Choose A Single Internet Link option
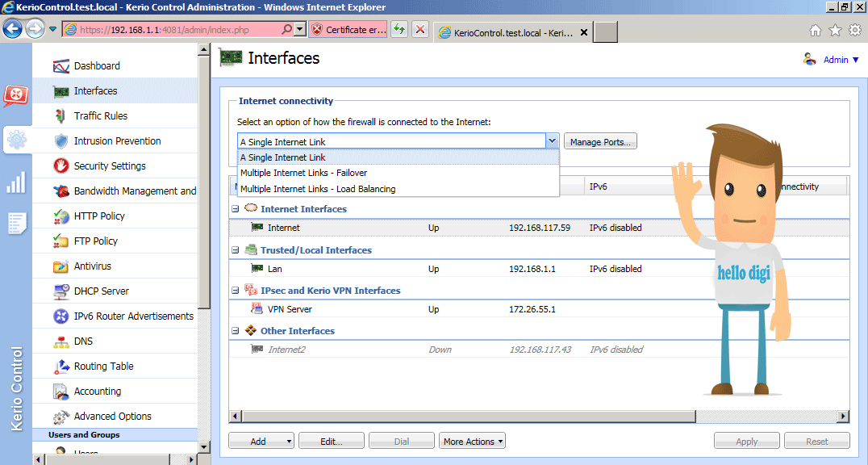Screen dimensions: 868x465 click(x=398, y=157)
